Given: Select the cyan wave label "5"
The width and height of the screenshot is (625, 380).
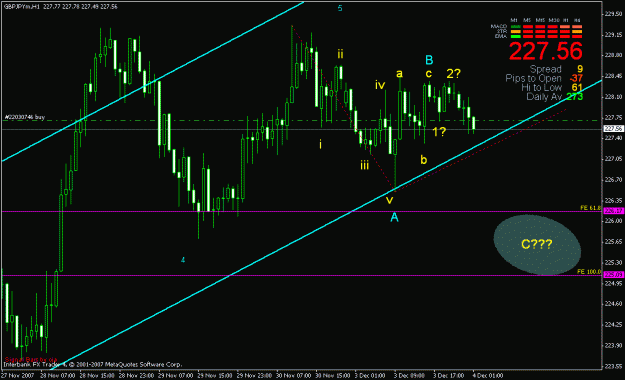Looking at the screenshot, I should (340, 8).
